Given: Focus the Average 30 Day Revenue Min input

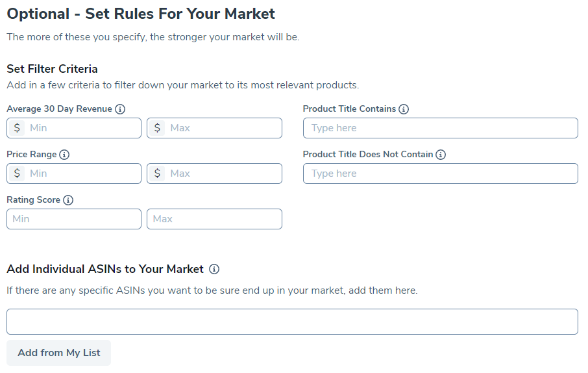Looking at the screenshot, I should click(82, 128).
